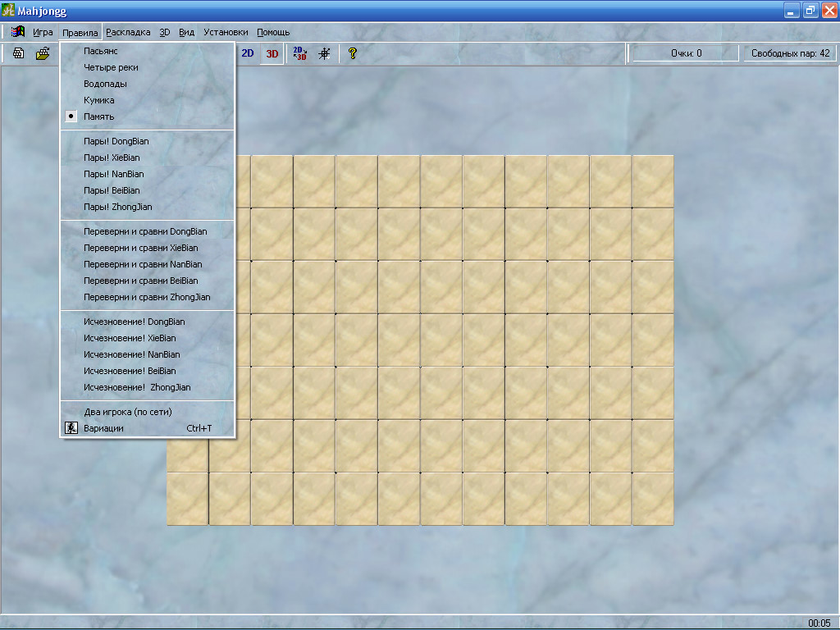Click the 00:05 timer in the status bar
The height and width of the screenshot is (630, 840).
[819, 623]
